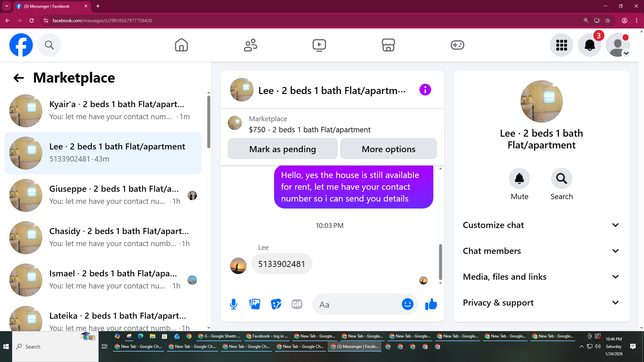Switch to Google Sheets taskbar window
This screenshot has height=362, width=644.
point(219,336)
